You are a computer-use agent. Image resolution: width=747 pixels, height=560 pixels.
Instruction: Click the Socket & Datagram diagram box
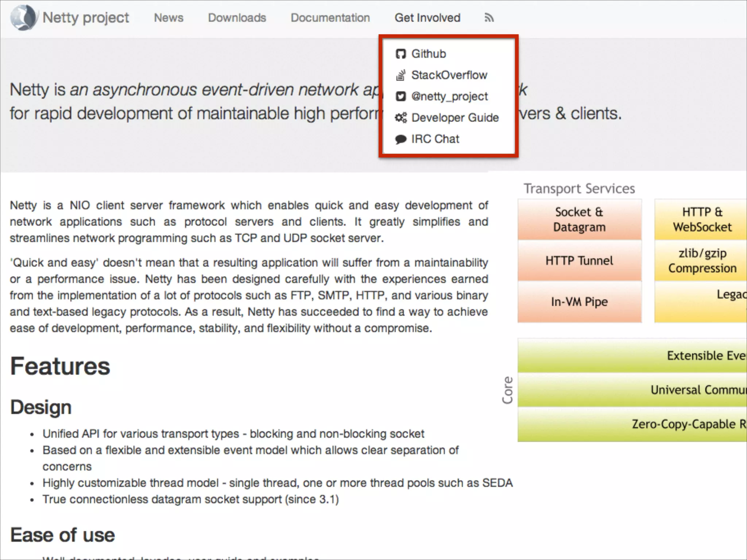click(x=579, y=219)
